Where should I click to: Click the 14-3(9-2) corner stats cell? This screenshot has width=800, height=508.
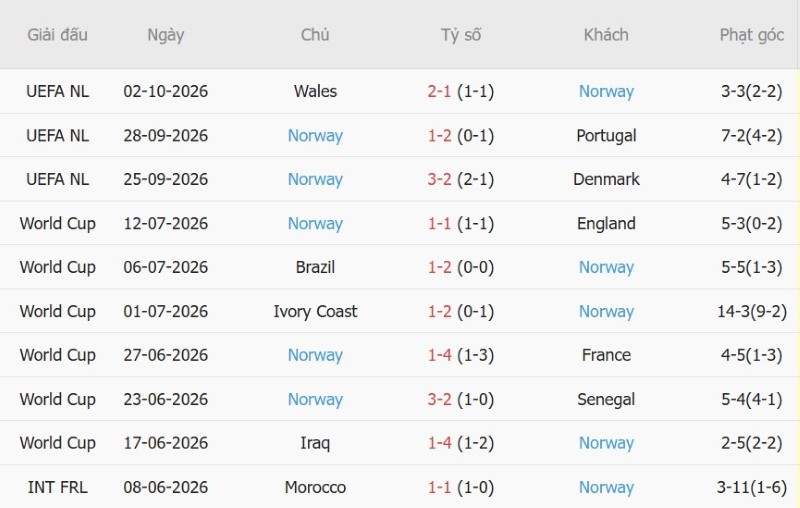(x=752, y=311)
